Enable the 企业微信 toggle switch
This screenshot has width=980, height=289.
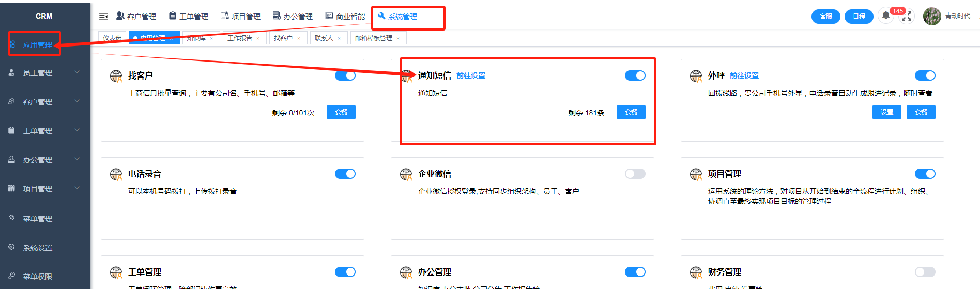click(x=635, y=174)
